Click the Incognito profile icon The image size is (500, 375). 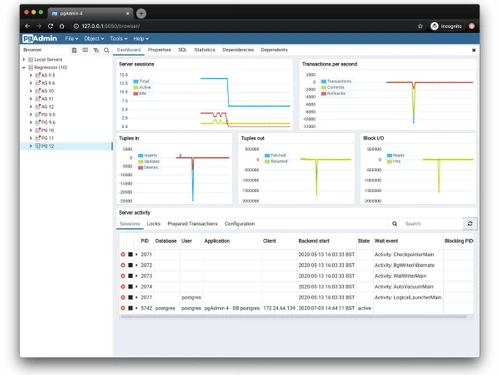coord(434,26)
